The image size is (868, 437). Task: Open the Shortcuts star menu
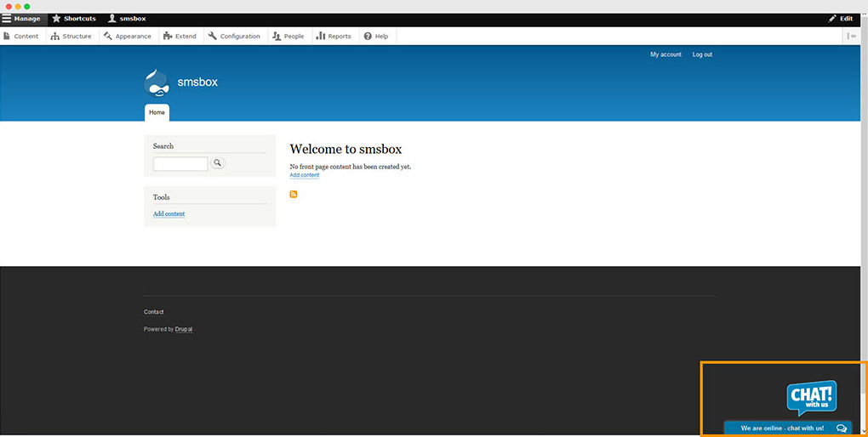(74, 19)
